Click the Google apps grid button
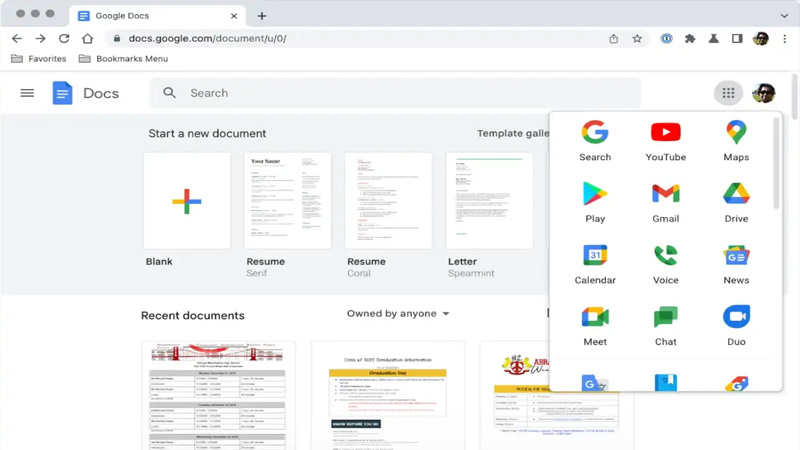This screenshot has height=450, width=800. [x=728, y=93]
